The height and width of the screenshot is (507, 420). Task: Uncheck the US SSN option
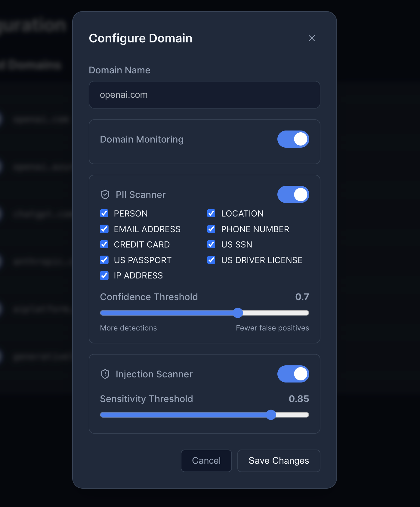pos(211,244)
